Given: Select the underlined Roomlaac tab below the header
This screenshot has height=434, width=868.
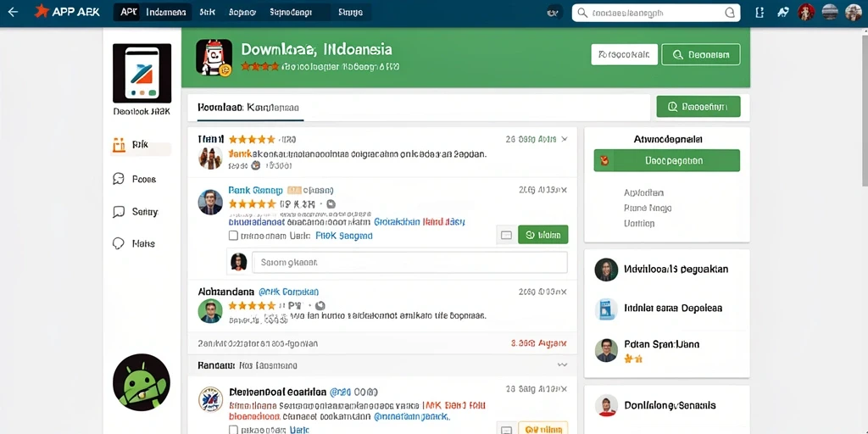Looking at the screenshot, I should coord(248,108).
